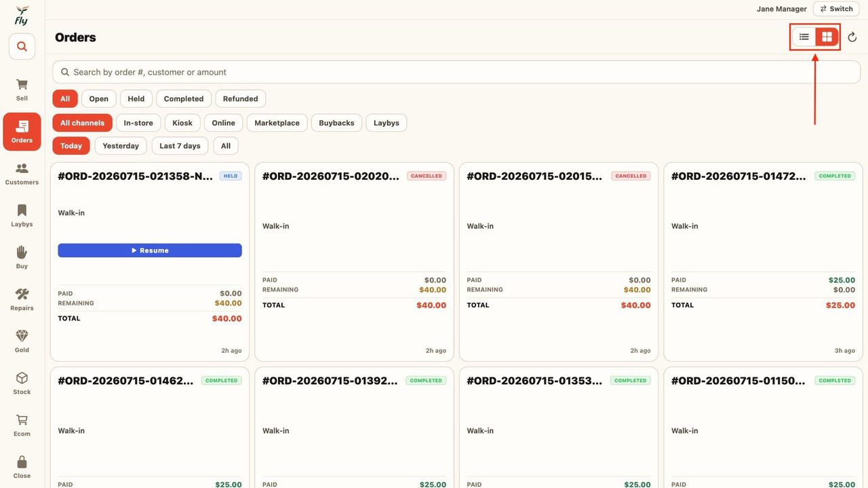Click COMPLETED badge on order 01150

pos(835,381)
